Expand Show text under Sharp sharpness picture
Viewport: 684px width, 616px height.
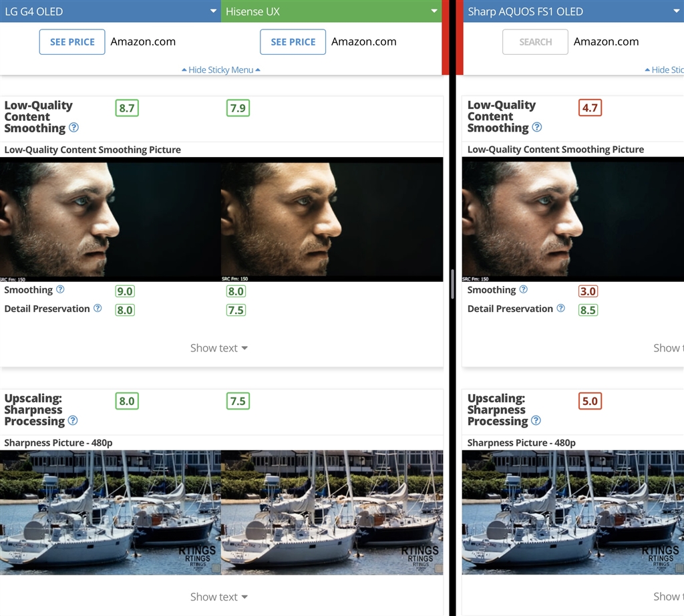click(x=668, y=597)
